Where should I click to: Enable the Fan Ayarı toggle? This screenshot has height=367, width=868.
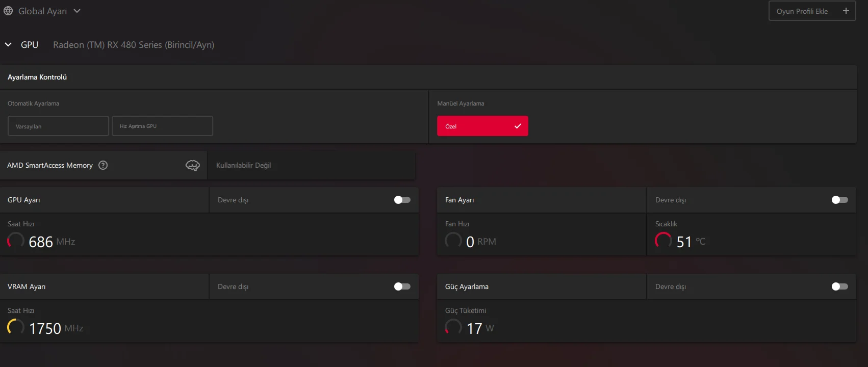pos(840,200)
